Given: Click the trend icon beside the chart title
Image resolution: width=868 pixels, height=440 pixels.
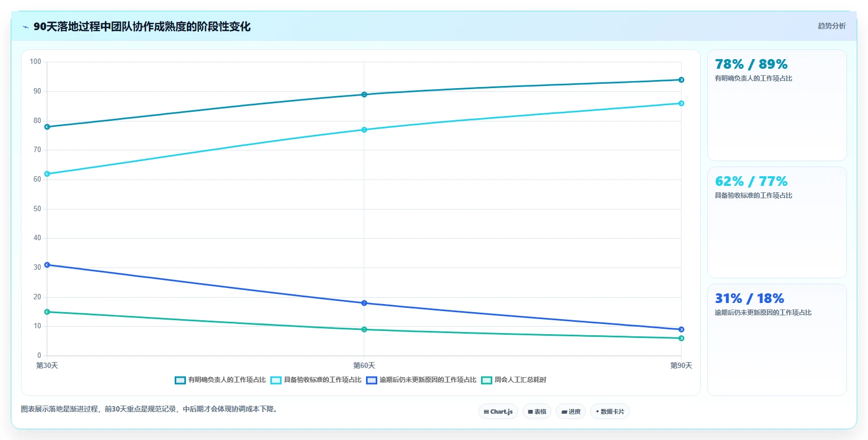Looking at the screenshot, I should (x=25, y=27).
